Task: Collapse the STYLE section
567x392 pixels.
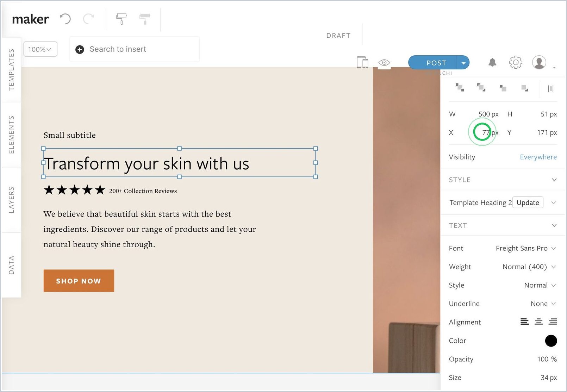Action: pos(554,180)
